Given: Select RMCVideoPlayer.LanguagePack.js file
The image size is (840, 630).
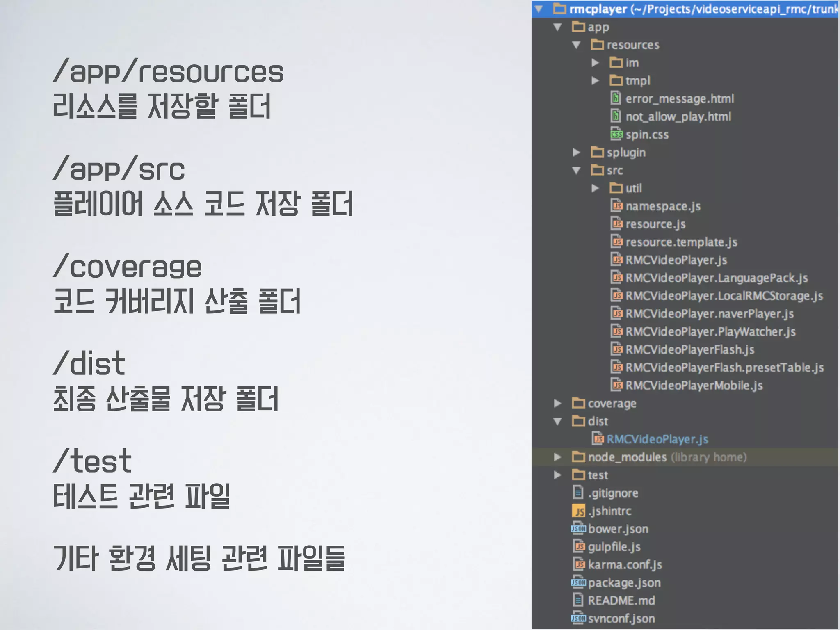Looking at the screenshot, I should coord(717,278).
